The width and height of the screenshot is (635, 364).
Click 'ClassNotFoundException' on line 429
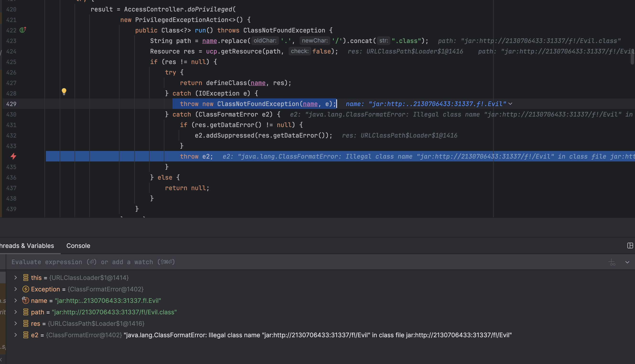coord(258,104)
